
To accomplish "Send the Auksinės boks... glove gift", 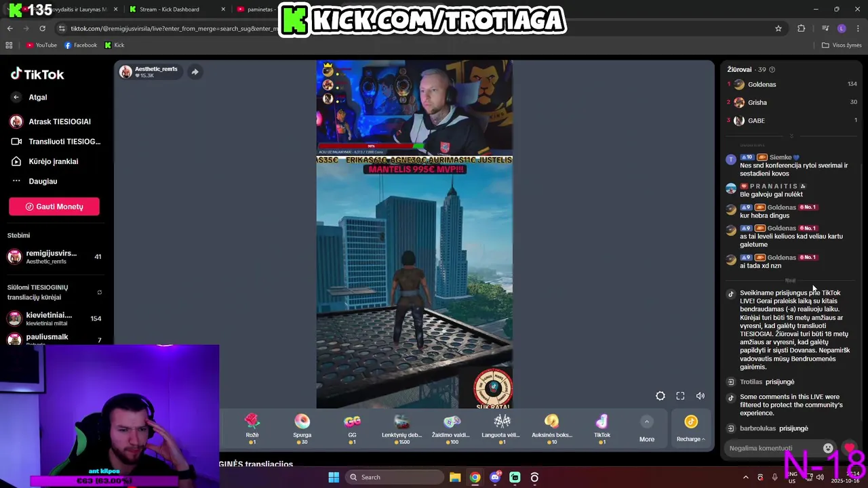I will 552,429.
